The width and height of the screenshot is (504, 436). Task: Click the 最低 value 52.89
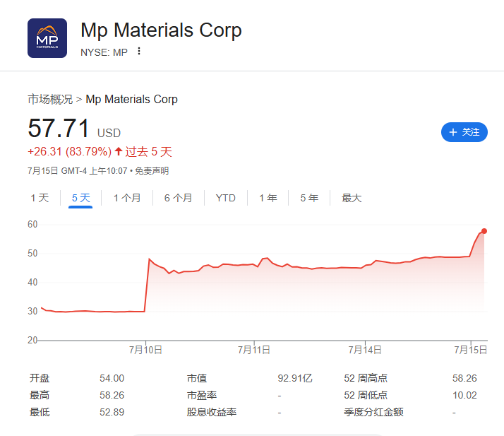tap(112, 412)
